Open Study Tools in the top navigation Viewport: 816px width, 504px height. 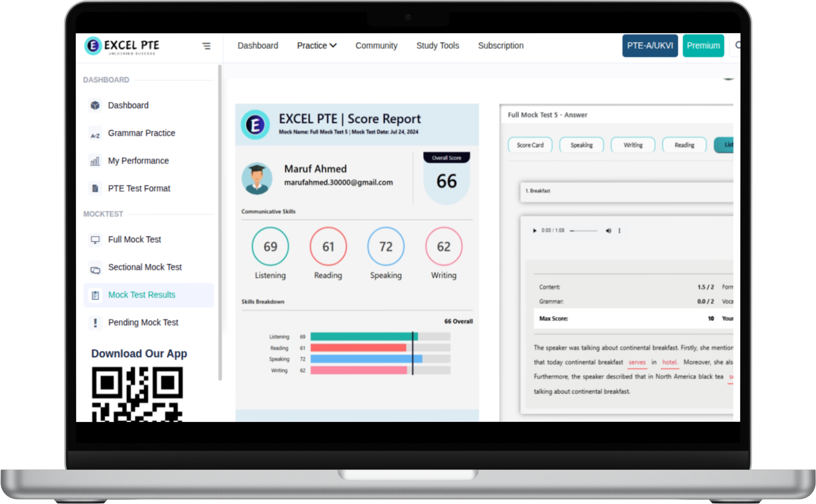click(x=437, y=46)
